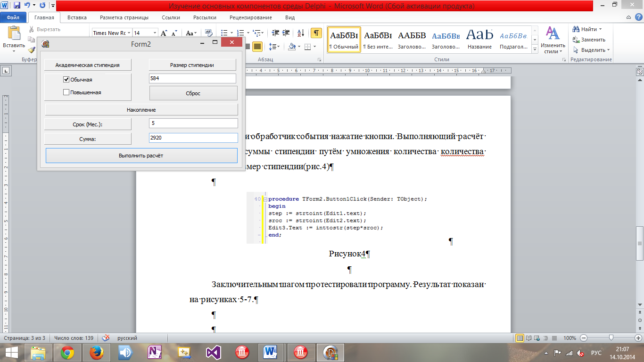
Task: Uncheck the Обычная checkbox in Form2
Action: click(x=66, y=80)
